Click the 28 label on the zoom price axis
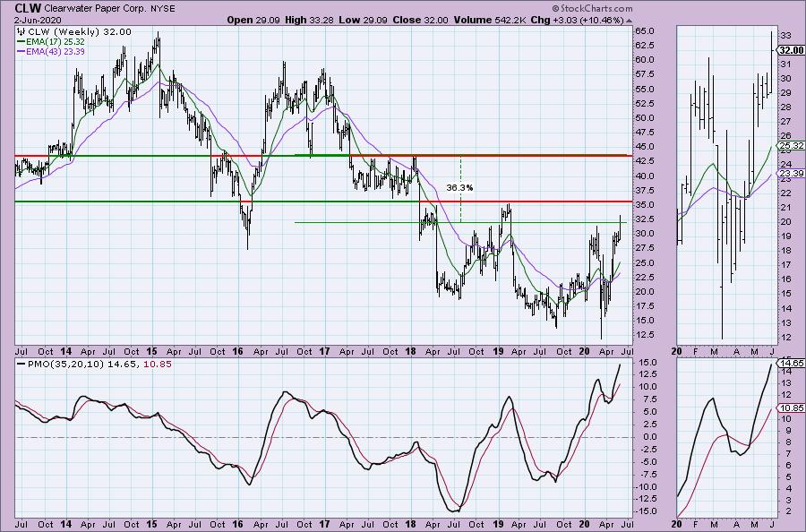The image size is (806, 532). point(786,107)
